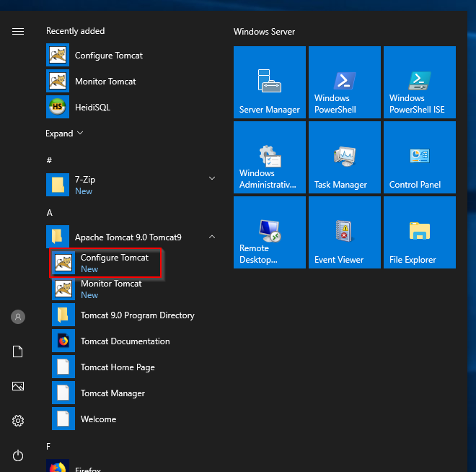Open the Welcome shortcut
This screenshot has height=472, width=476.
tap(133, 419)
